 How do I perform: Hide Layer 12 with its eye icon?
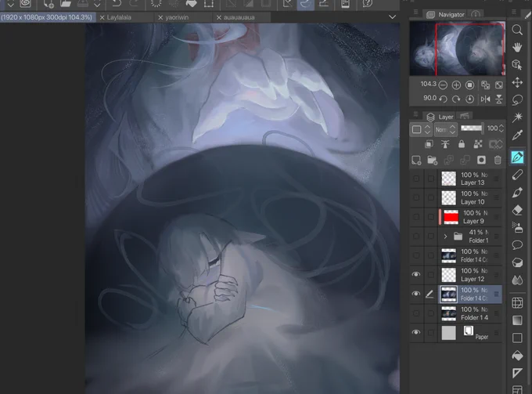tap(416, 274)
